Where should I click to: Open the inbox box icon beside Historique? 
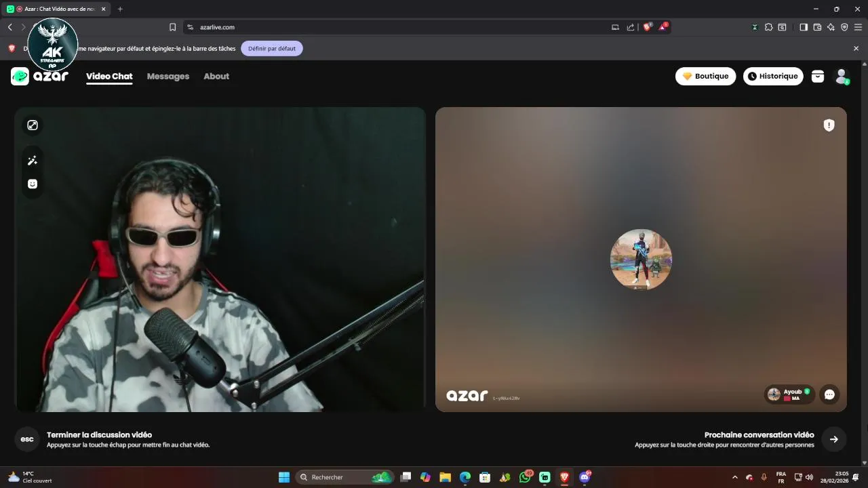pos(818,77)
